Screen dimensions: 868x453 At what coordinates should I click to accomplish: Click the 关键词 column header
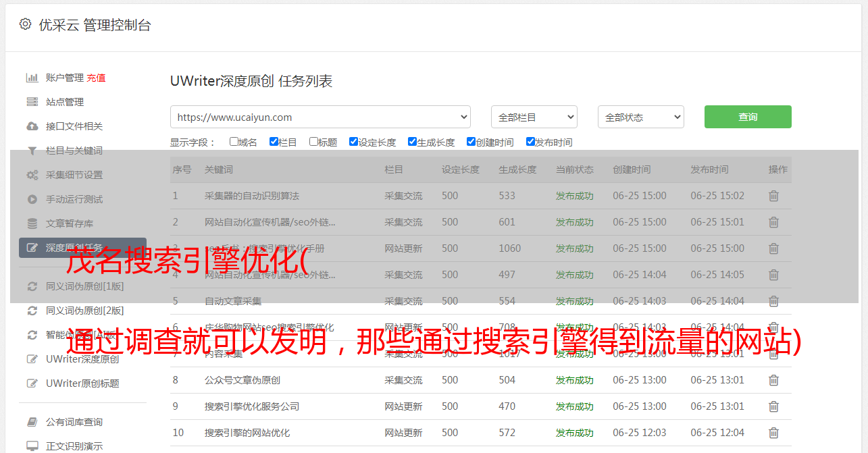(219, 169)
